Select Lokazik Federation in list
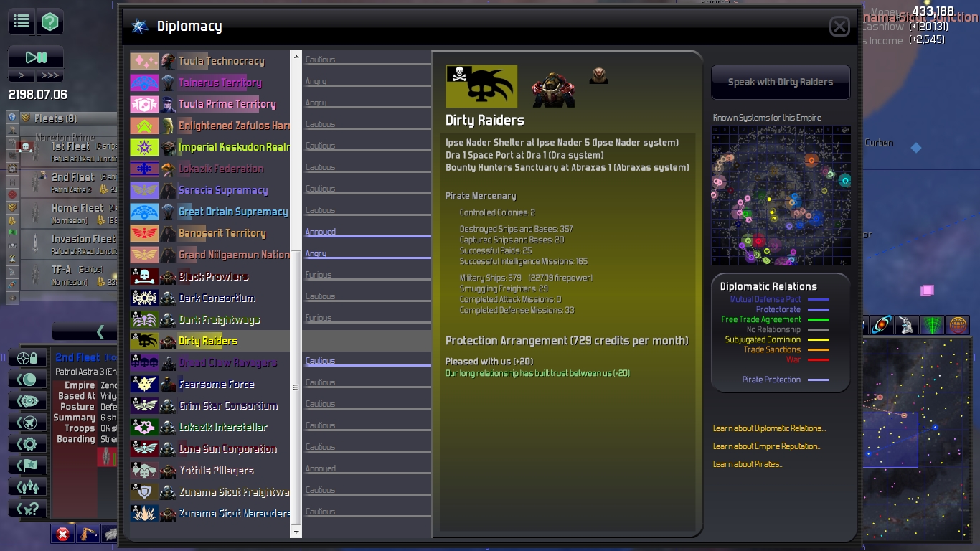This screenshot has height=551, width=980. tap(209, 169)
